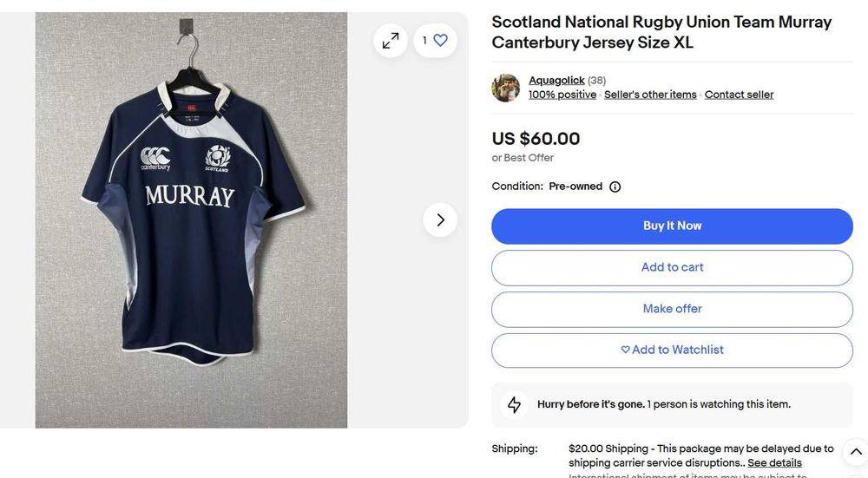This screenshot has height=478, width=868.
Task: Expand the product image to full view
Action: pos(391,40)
